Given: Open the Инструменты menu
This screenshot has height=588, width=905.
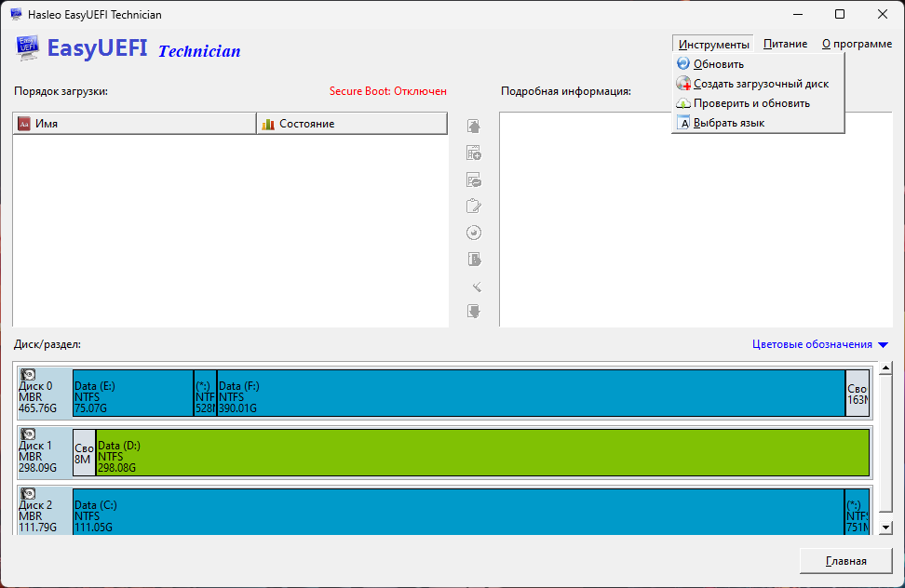Looking at the screenshot, I should [713, 44].
